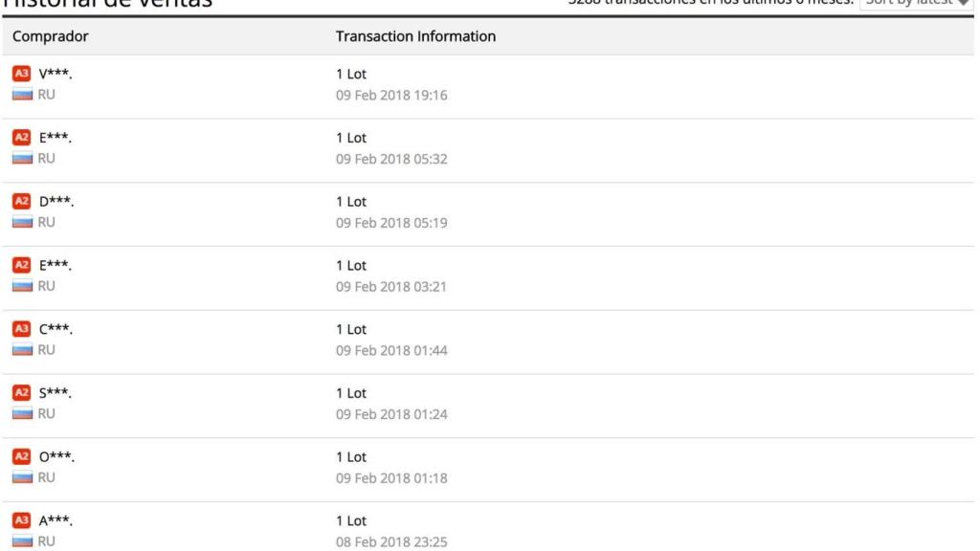Screen dimensions: 980x551
Task: Click the 09 Feb 2018 19:16 timestamp
Action: (x=391, y=95)
